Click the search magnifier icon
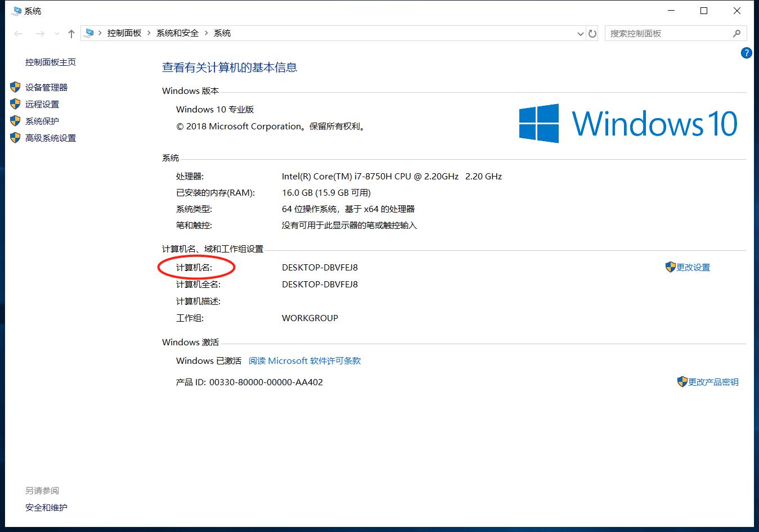The height and width of the screenshot is (532, 759). (x=736, y=34)
